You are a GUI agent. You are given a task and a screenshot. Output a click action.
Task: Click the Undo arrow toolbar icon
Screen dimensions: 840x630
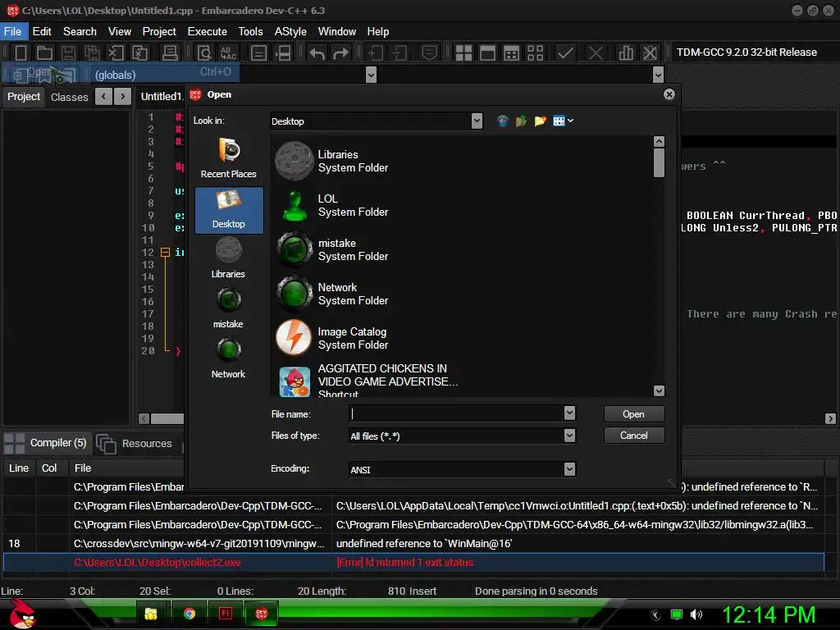pyautogui.click(x=317, y=53)
